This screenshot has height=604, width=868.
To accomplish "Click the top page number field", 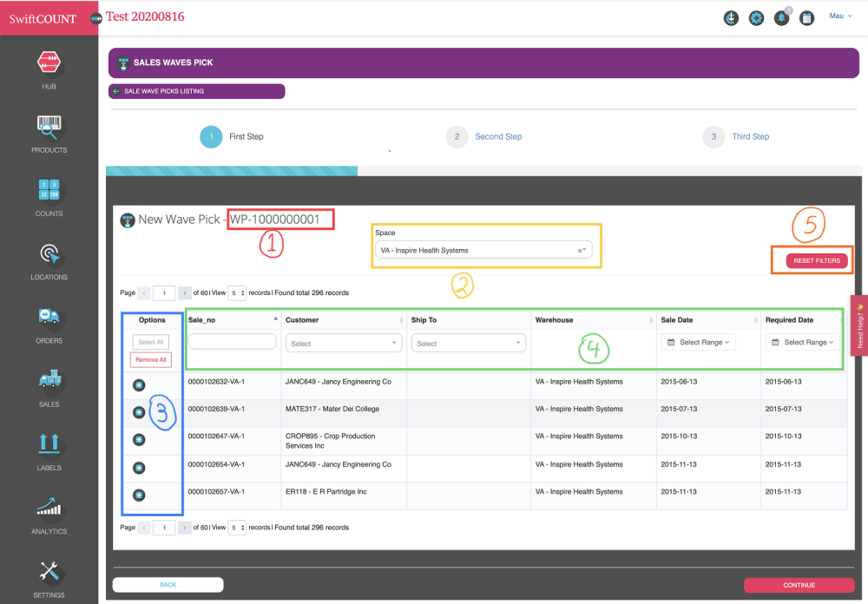I will coord(164,292).
